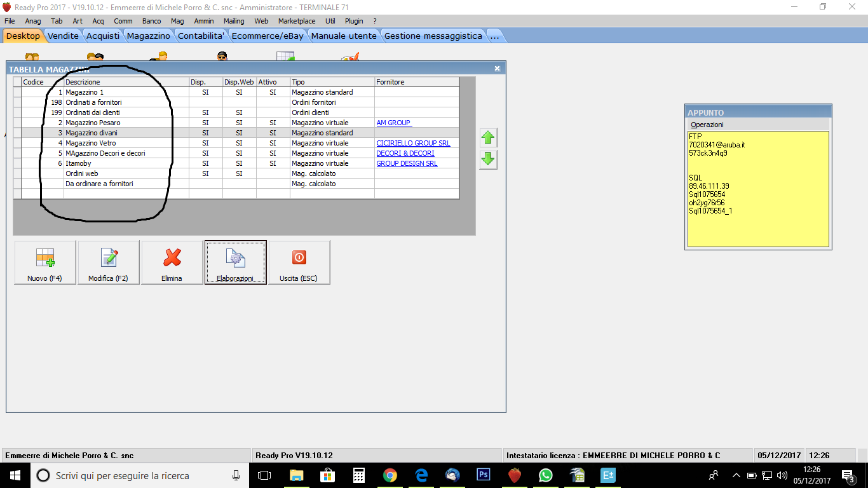Open the File menu
The height and width of the screenshot is (488, 868).
click(10, 21)
